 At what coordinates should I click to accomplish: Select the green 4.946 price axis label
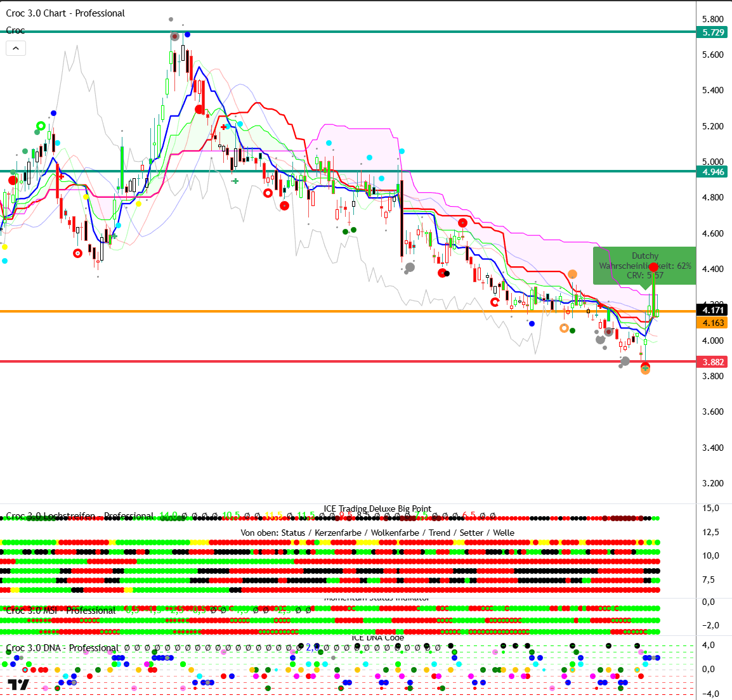(713, 172)
